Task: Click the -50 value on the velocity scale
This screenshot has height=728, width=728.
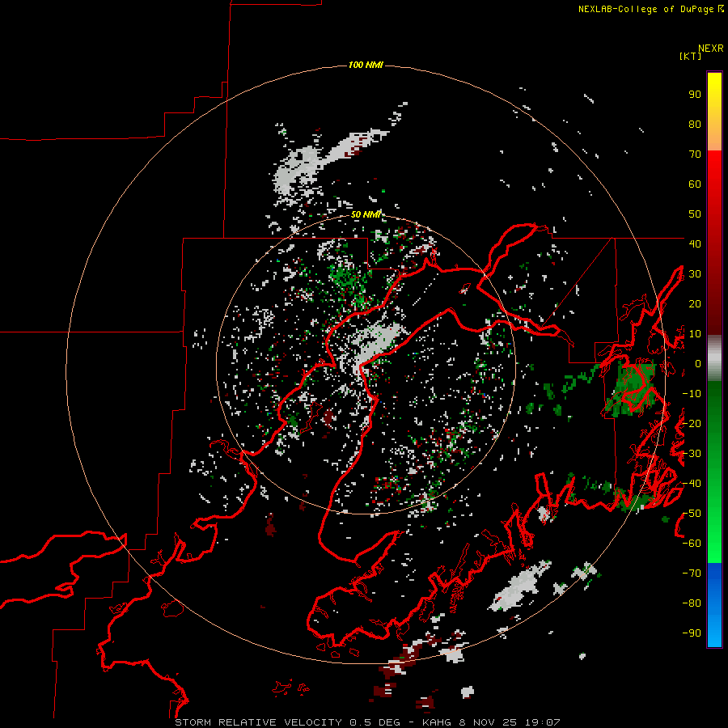Action: (x=692, y=514)
